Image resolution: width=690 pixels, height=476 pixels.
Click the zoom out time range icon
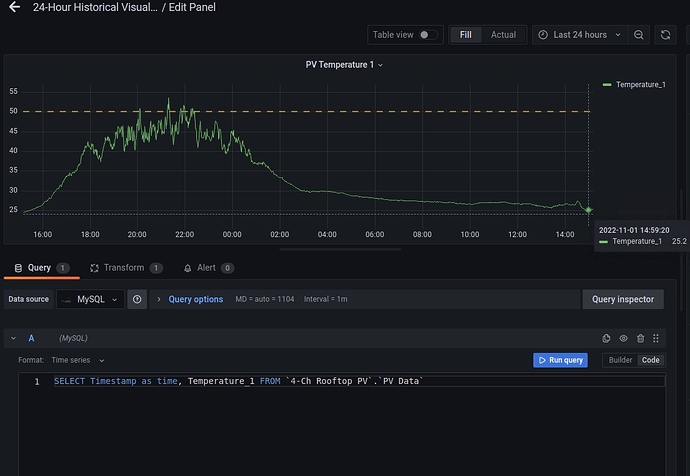point(639,35)
